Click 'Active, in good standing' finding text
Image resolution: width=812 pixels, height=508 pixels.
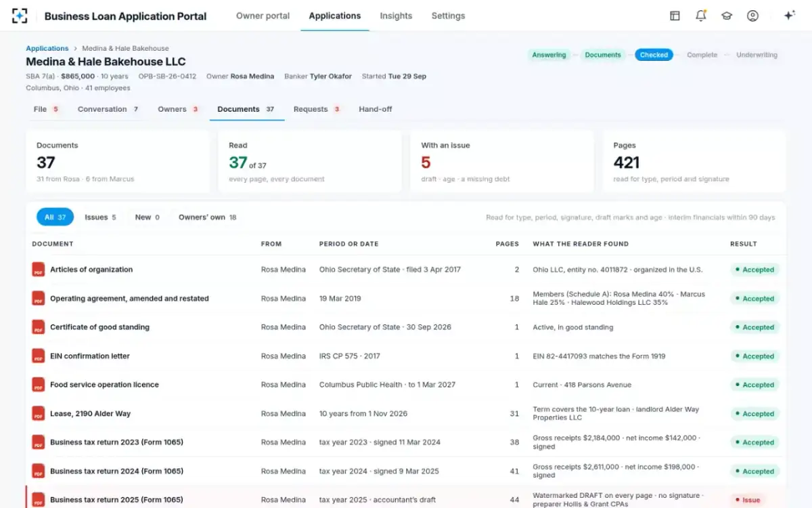tap(573, 327)
